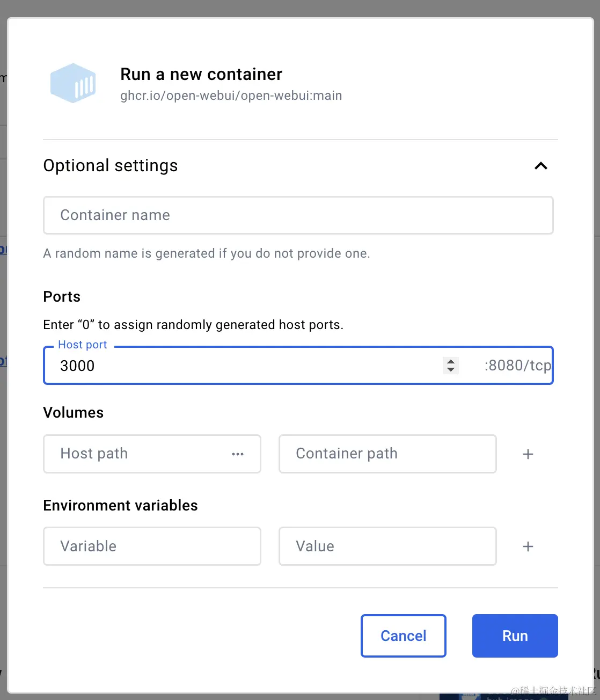Run the container with blue Run button
The image size is (600, 700).
click(x=515, y=636)
